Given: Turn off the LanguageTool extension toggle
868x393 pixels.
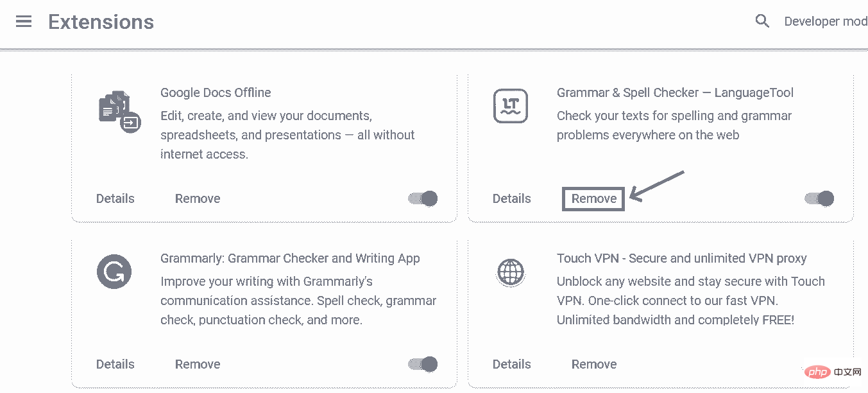Looking at the screenshot, I should coord(820,198).
